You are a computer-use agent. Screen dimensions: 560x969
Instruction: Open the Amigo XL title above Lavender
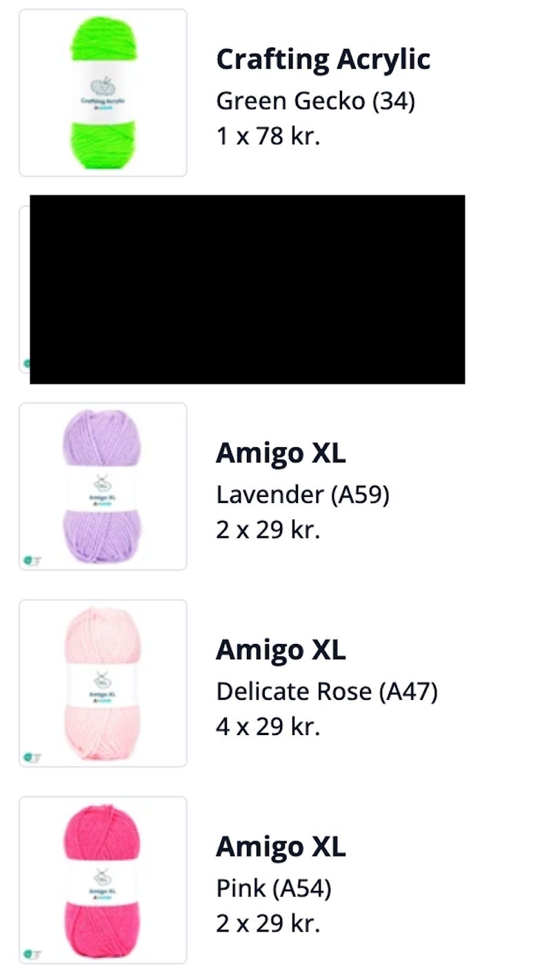(281, 453)
